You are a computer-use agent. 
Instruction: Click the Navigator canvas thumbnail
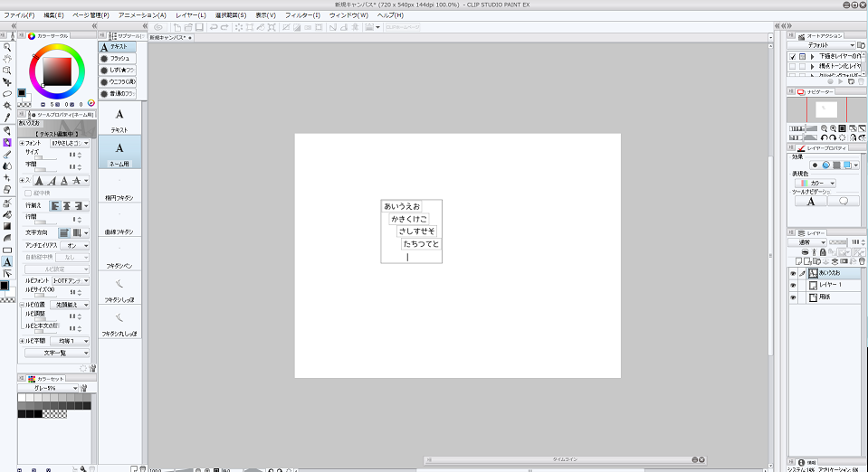(x=826, y=109)
